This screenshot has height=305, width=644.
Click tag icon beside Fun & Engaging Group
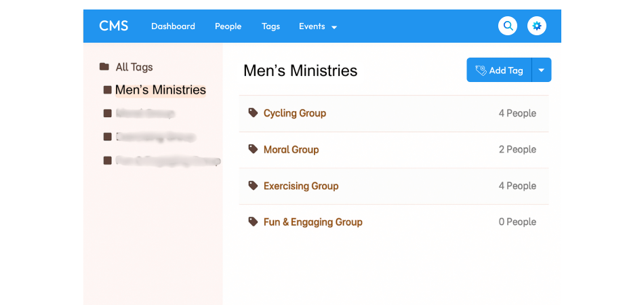pos(253,222)
